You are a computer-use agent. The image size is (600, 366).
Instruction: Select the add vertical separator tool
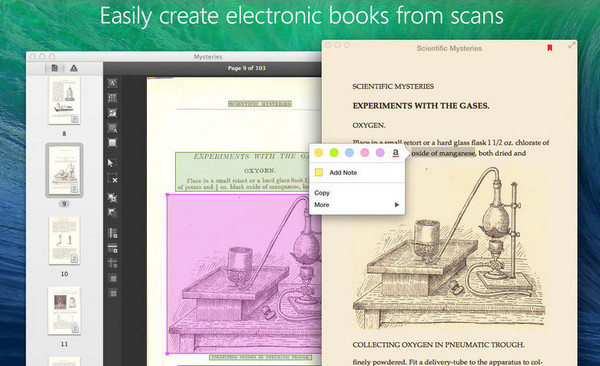[x=112, y=233]
